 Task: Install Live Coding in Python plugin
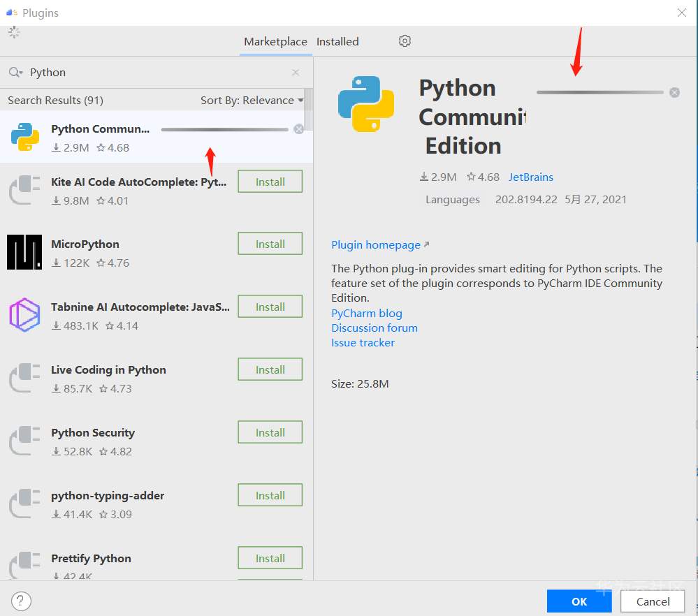coord(270,369)
